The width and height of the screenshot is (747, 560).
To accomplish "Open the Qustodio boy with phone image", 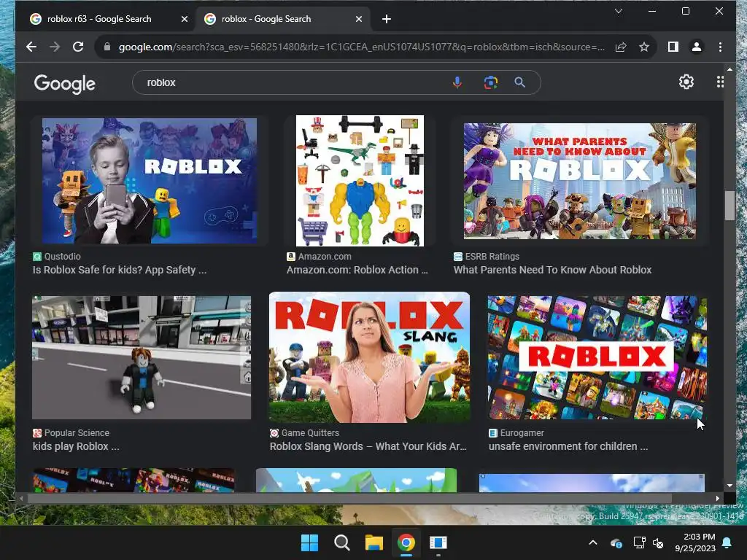I will pos(149,181).
